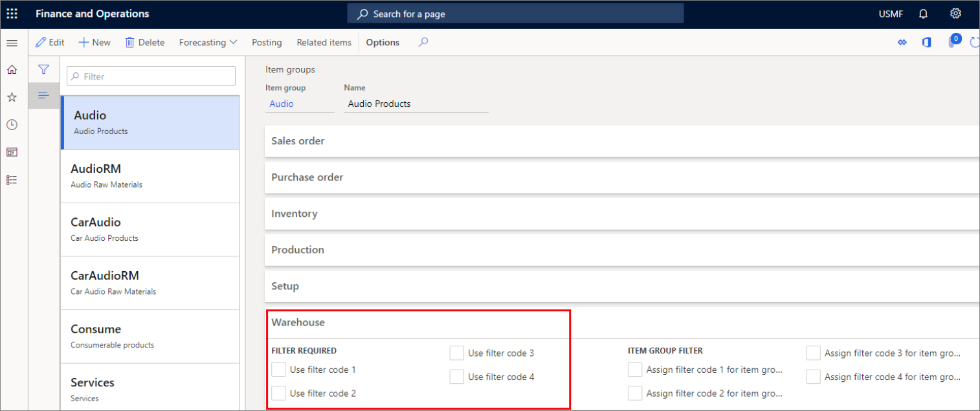The image size is (980, 411).
Task: Click the list Filter input field
Action: 151,76
